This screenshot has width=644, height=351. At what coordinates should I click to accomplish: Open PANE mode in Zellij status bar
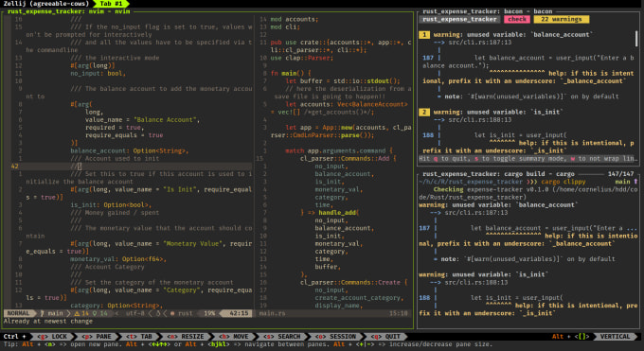97,337
